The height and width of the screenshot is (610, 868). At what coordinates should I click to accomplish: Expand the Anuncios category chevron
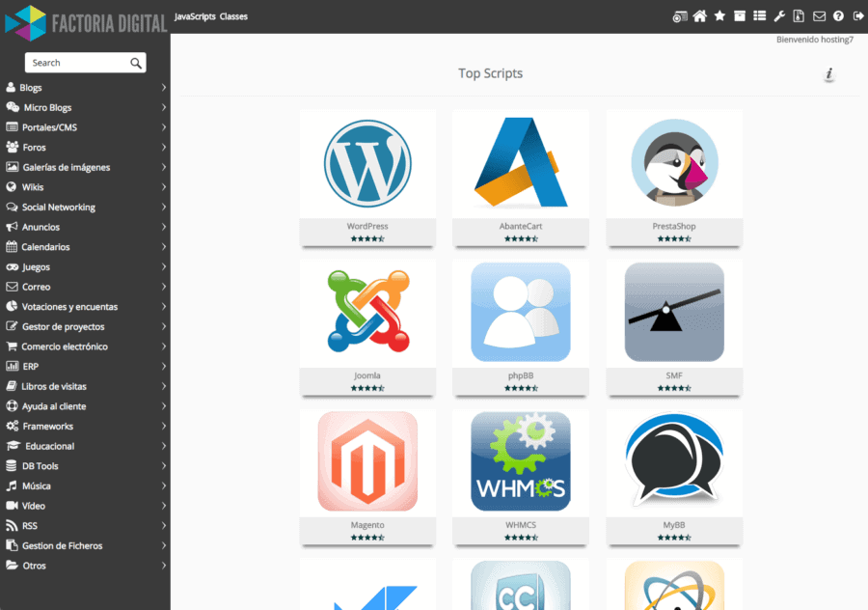coord(163,227)
